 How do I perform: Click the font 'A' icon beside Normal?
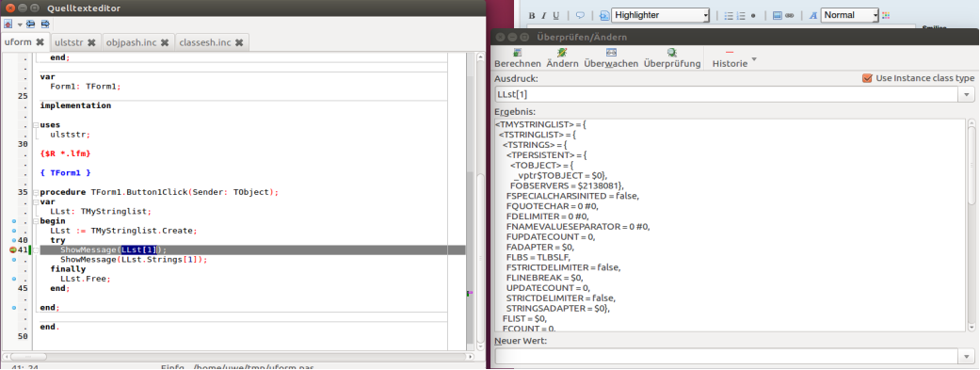click(813, 16)
